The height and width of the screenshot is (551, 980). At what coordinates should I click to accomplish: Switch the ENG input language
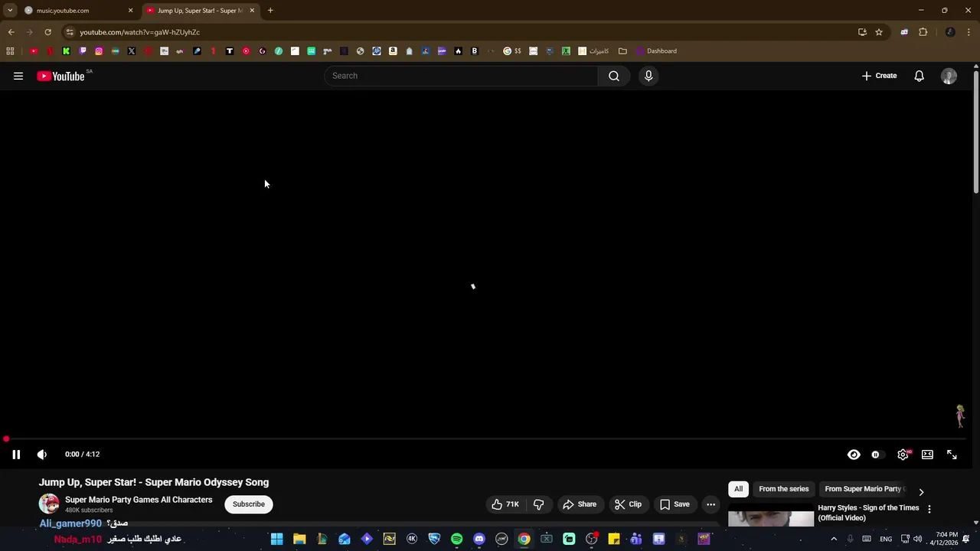point(886,539)
